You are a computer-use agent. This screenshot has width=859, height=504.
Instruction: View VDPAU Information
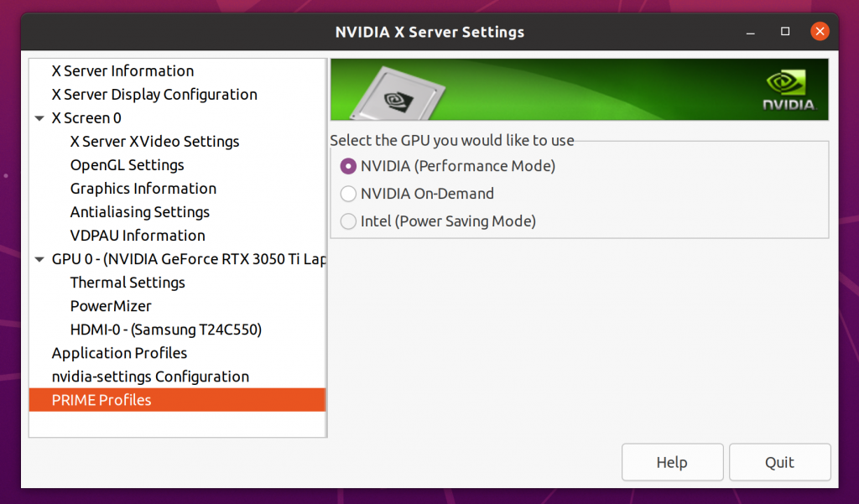point(138,236)
